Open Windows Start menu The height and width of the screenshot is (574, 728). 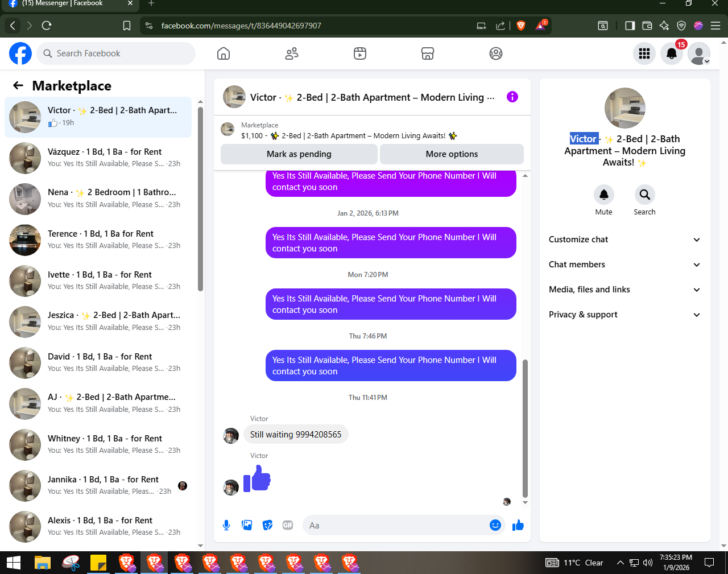pyautogui.click(x=14, y=563)
